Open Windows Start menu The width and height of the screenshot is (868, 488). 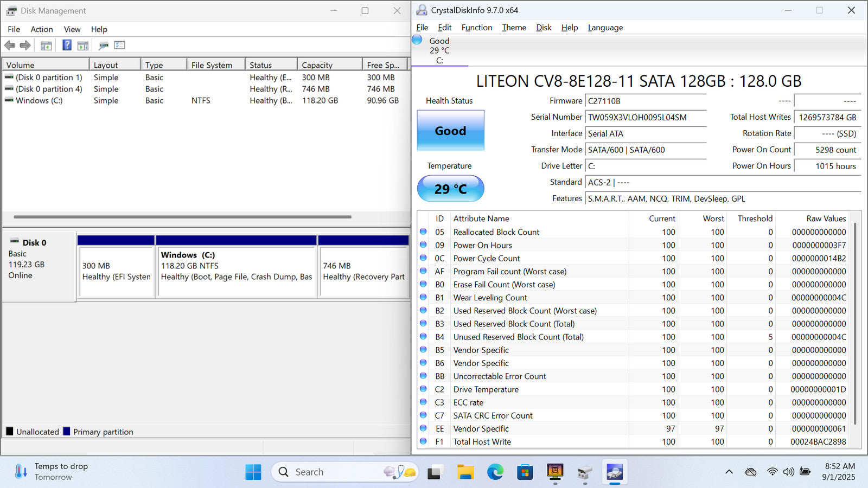tap(253, 472)
